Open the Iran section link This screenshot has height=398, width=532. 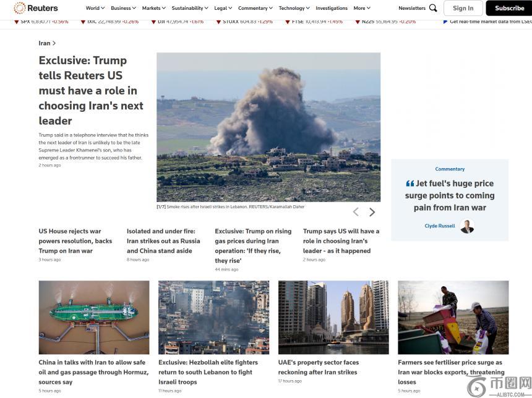point(47,43)
